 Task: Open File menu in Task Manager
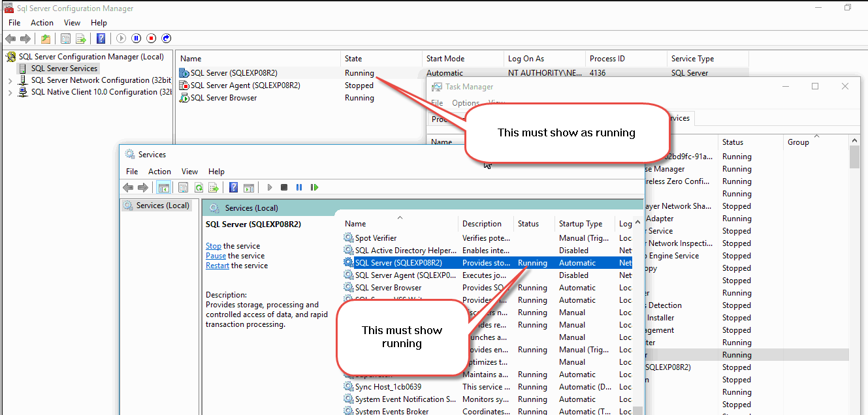click(x=437, y=103)
